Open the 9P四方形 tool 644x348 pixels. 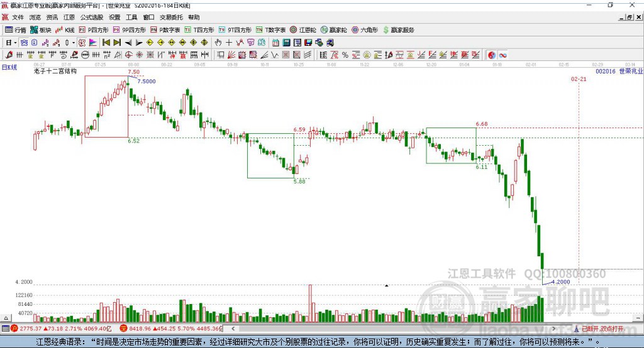(130, 30)
